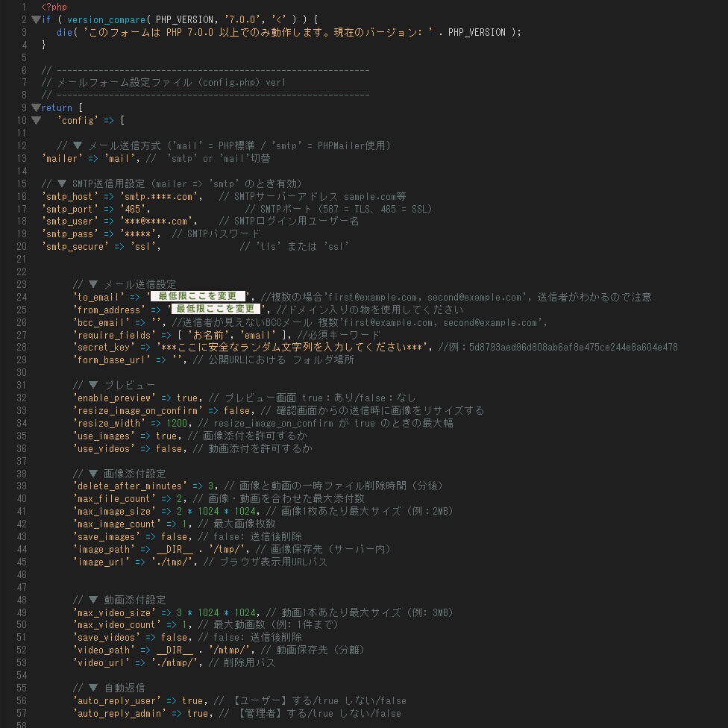Click the 'die' call on line 3

click(65, 32)
